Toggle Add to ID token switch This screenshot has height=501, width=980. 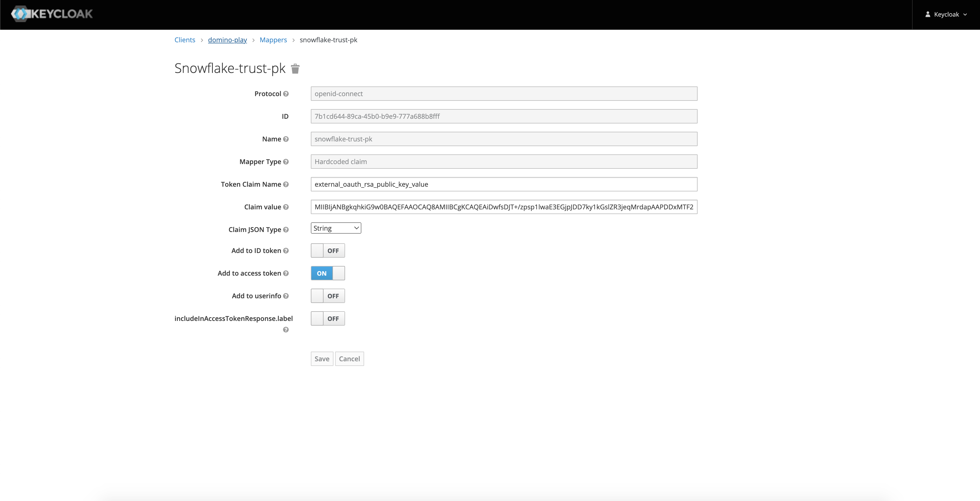point(328,250)
